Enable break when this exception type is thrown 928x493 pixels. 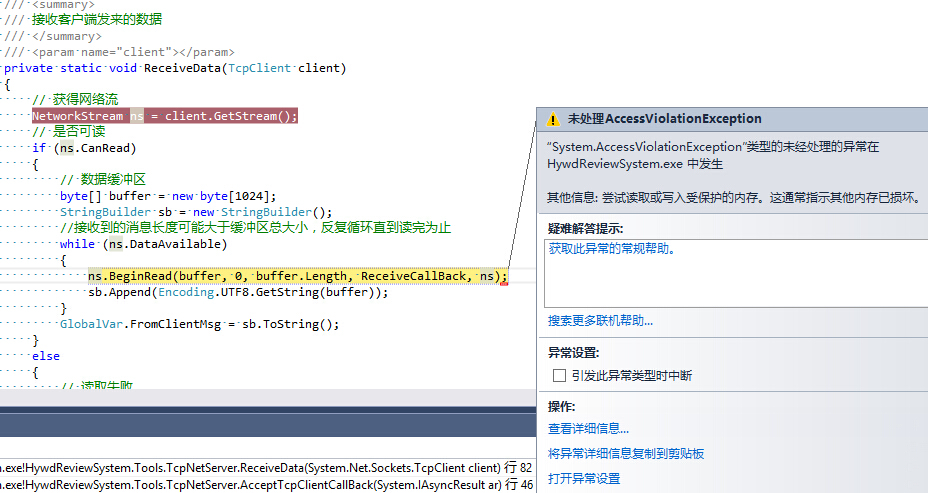point(559,375)
